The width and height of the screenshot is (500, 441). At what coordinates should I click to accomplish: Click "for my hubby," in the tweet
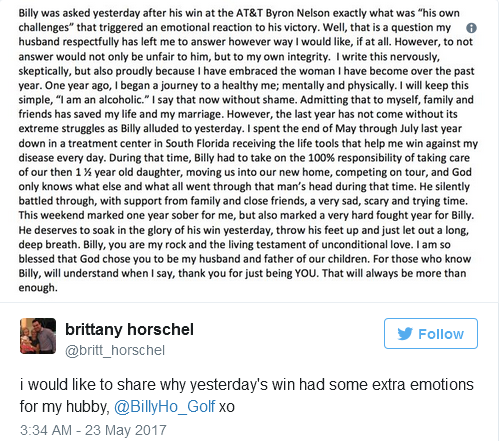point(65,406)
